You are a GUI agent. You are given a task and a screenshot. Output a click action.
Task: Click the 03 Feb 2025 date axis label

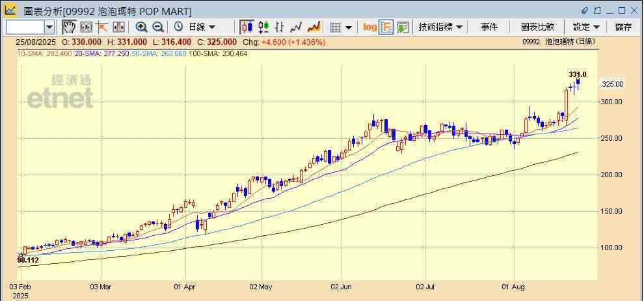20,291
